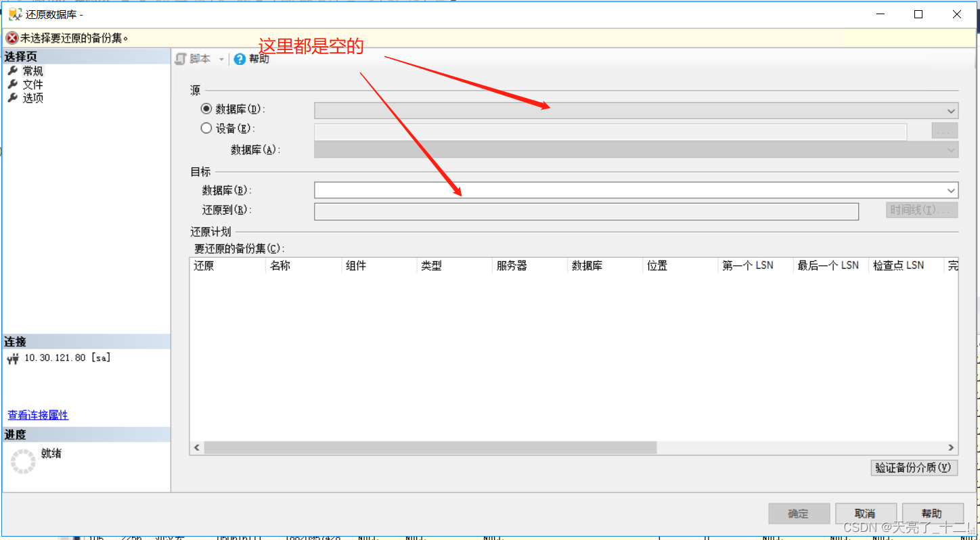Image resolution: width=980 pixels, height=540 pixels.
Task: Maximize the 还原数据库 window
Action: (x=918, y=14)
